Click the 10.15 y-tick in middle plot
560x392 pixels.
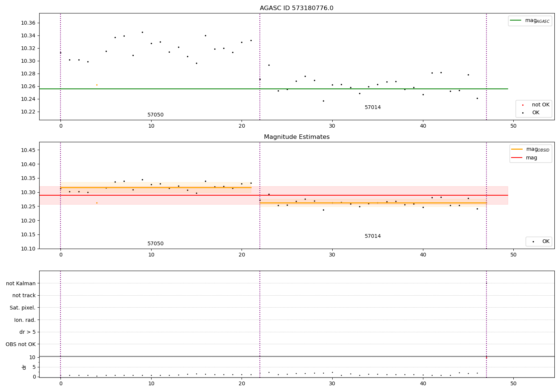point(28,235)
